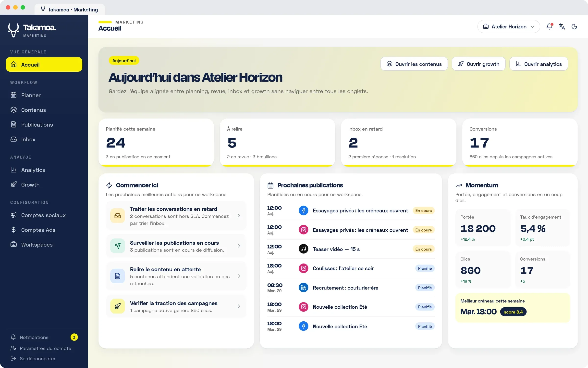The image size is (588, 368).
Task: Open Comptes sociaux settings
Action: coord(44,215)
